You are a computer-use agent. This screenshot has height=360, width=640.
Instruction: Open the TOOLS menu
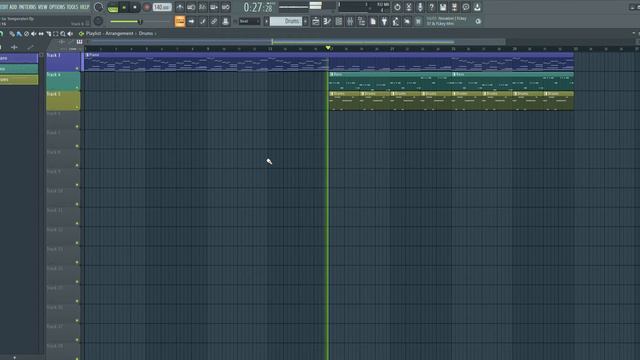72,7
